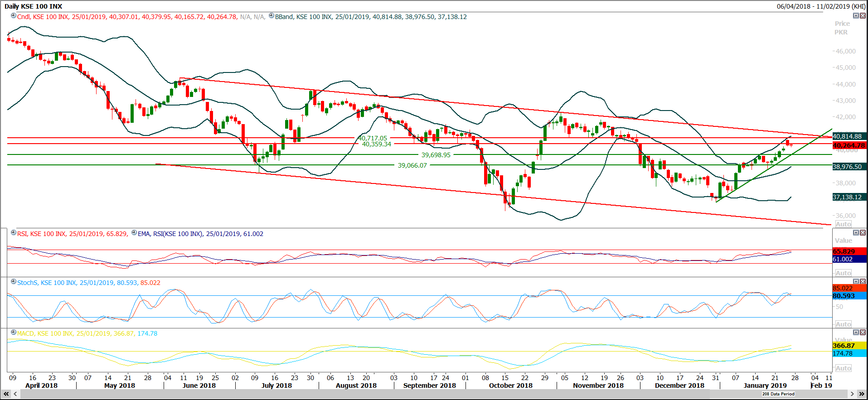Click the BBand indicator info icon
This screenshot has width=868, height=400.
(272, 16)
